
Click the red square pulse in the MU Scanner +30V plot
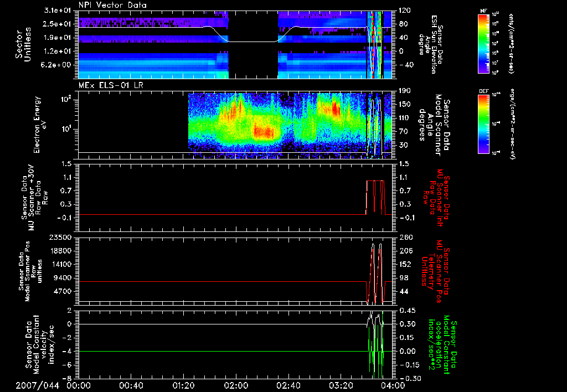[375, 197]
